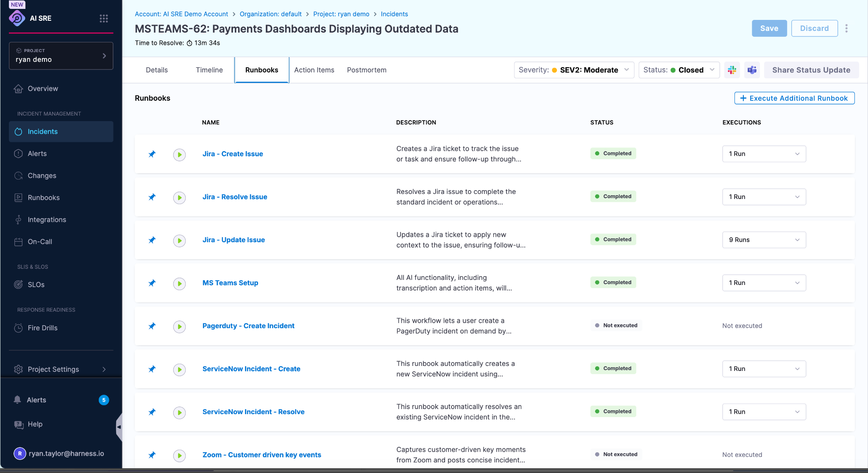Unpin the Pagerduty - Create Incident runbook
This screenshot has height=473, width=868.
click(x=152, y=326)
